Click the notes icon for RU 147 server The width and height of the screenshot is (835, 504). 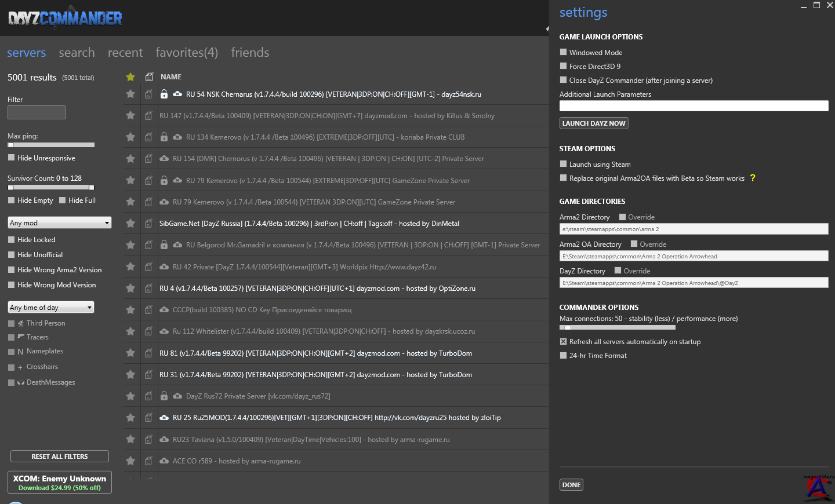[148, 115]
